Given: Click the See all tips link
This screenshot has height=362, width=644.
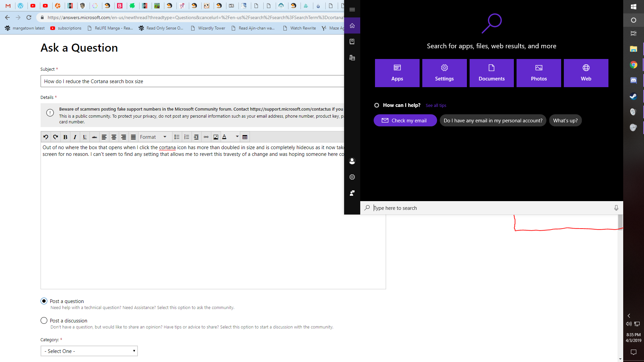Looking at the screenshot, I should (436, 105).
